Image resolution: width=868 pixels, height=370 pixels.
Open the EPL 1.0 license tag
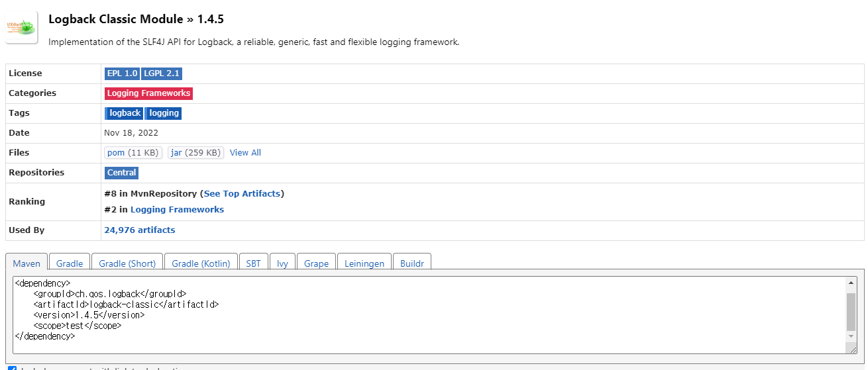[122, 73]
